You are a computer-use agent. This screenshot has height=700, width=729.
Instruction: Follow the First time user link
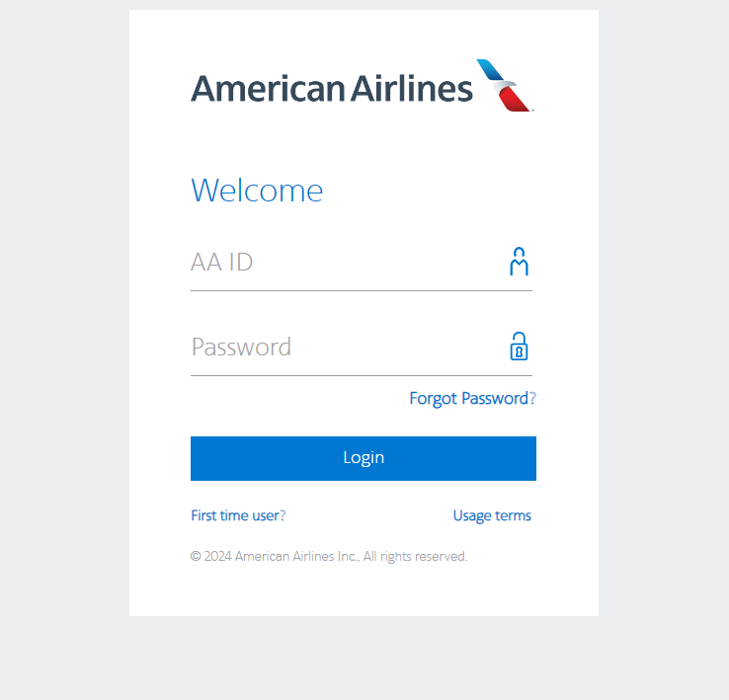[x=238, y=515]
